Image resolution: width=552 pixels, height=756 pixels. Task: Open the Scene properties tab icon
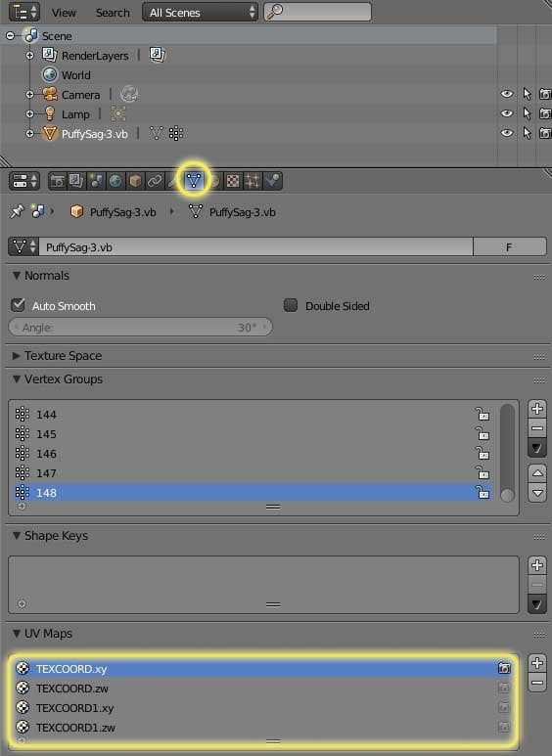(96, 181)
